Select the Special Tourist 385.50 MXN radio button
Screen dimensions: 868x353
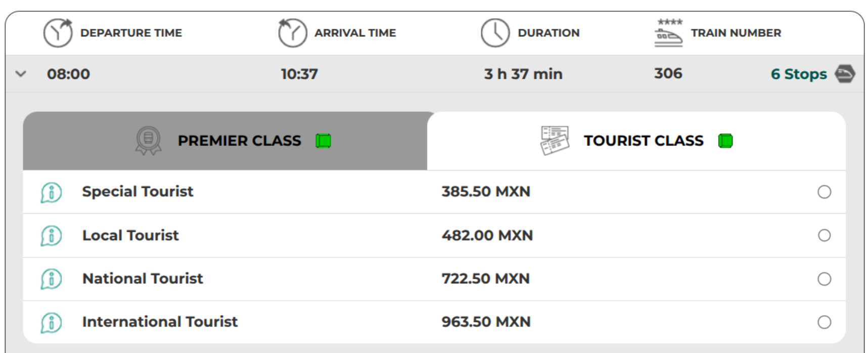[824, 192]
